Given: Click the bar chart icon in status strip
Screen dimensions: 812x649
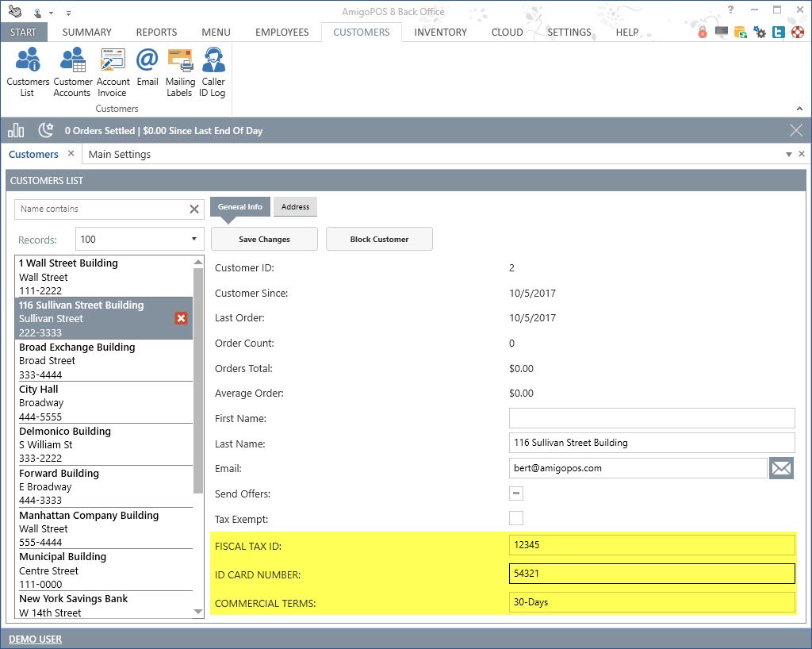Looking at the screenshot, I should point(16,130).
